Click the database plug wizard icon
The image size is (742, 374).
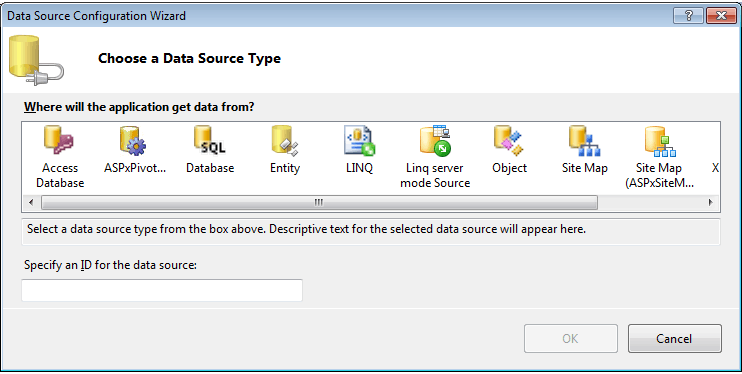point(36,60)
